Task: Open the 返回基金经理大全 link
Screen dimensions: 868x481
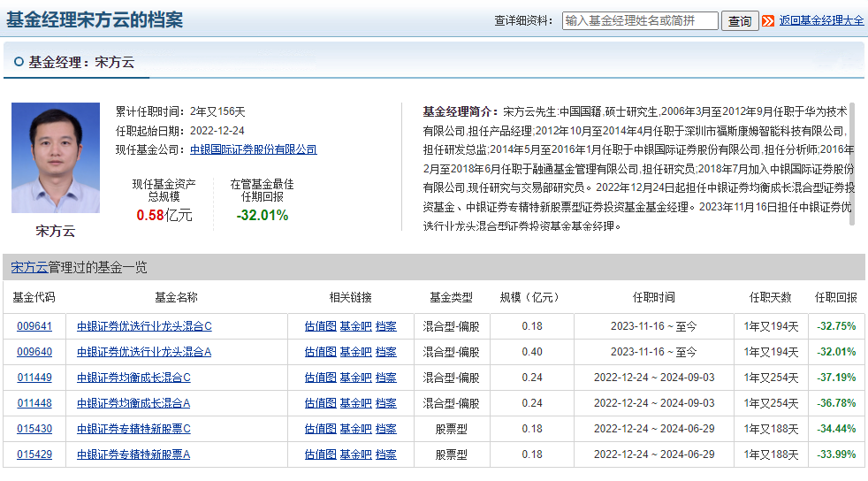Action: tap(821, 20)
